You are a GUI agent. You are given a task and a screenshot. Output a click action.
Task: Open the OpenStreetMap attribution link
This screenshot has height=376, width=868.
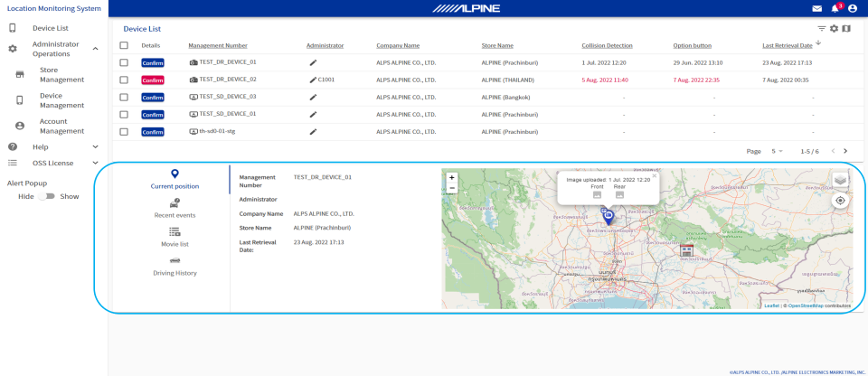(x=806, y=305)
